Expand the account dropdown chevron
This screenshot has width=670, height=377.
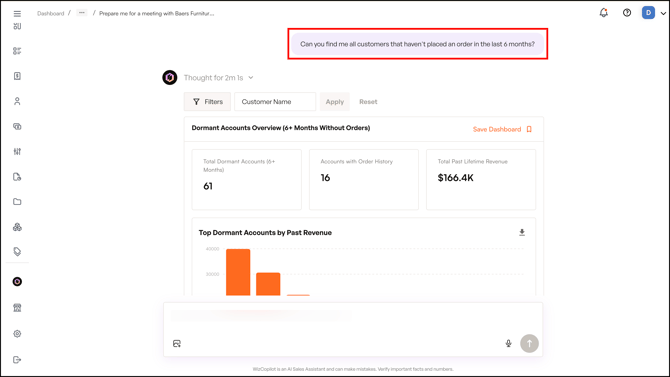click(x=663, y=13)
